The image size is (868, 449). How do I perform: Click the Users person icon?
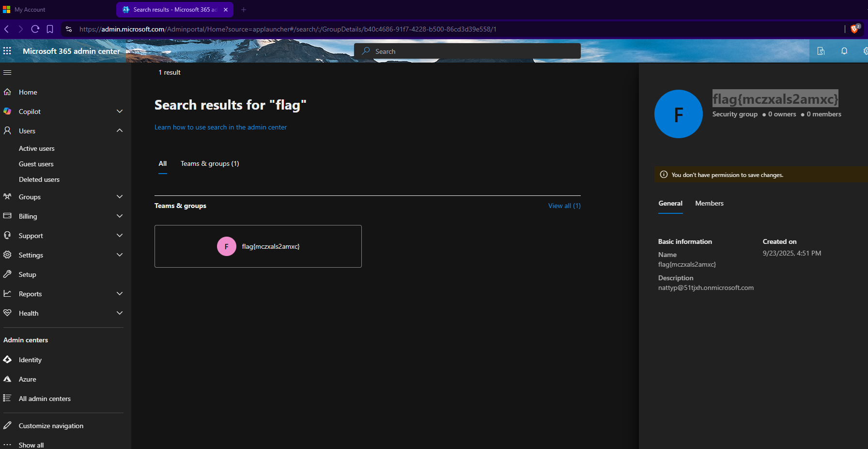[7, 131]
